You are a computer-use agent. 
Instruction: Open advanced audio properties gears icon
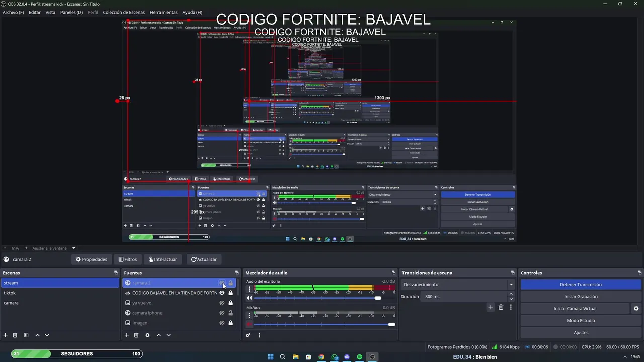click(248, 335)
